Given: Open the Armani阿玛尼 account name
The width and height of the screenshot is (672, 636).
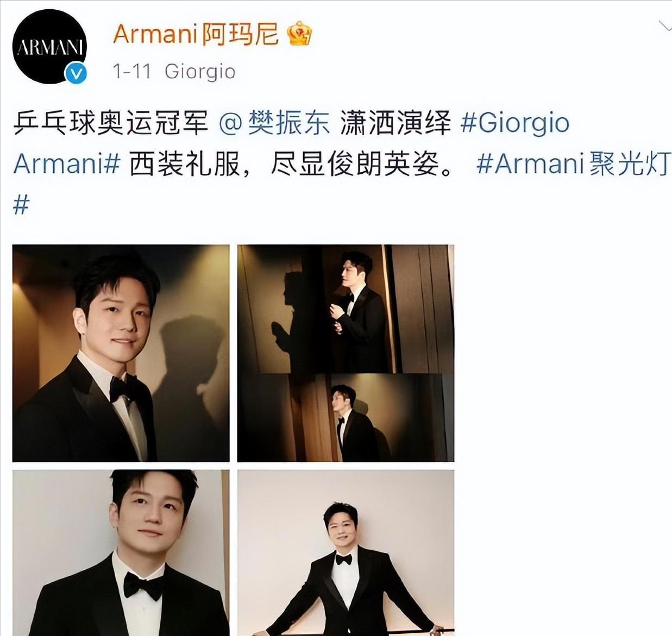Looking at the screenshot, I should pyautogui.click(x=196, y=35).
